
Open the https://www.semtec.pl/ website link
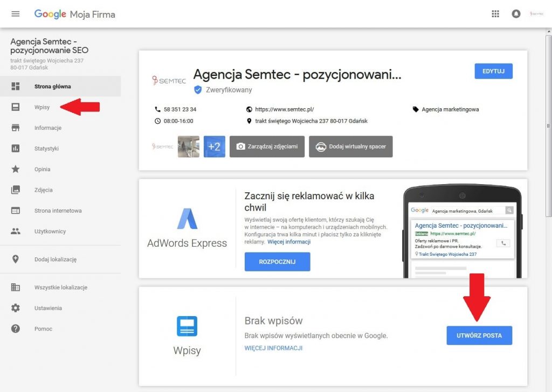285,109
